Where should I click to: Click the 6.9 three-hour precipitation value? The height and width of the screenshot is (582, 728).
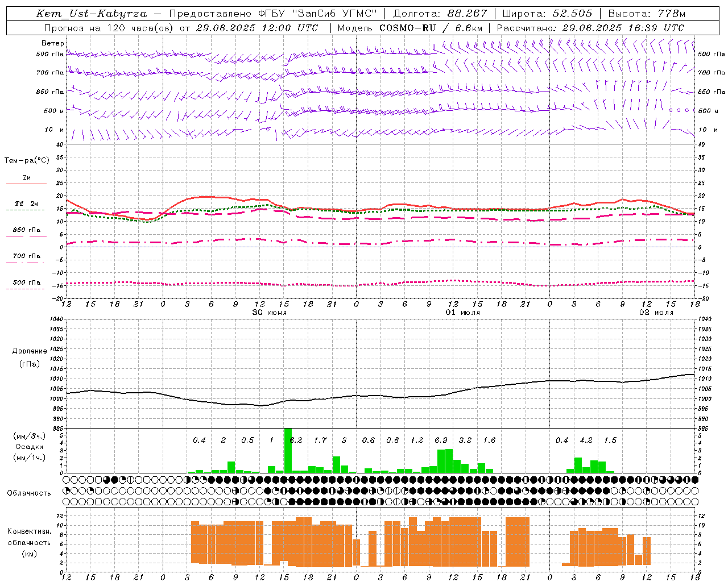(x=441, y=440)
